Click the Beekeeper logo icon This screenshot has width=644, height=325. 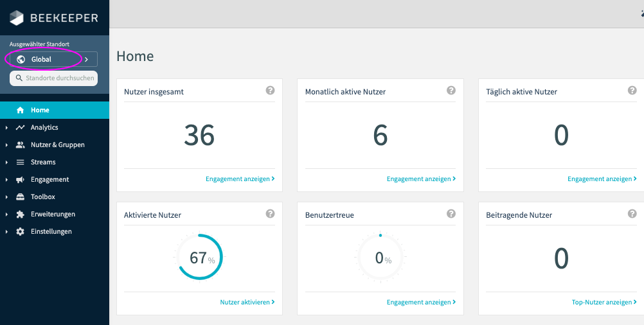pyautogui.click(x=17, y=18)
